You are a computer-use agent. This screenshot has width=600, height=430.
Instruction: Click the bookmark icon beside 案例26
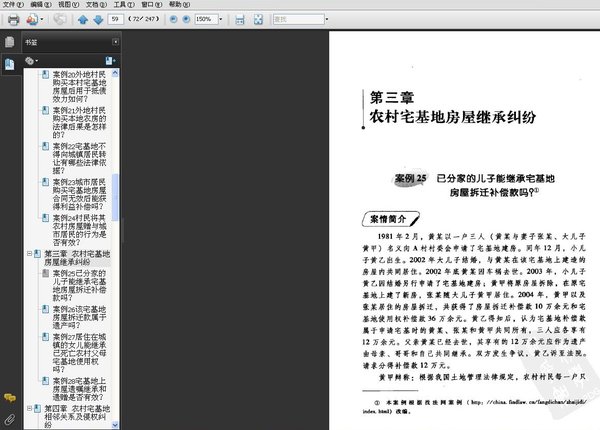45,309
